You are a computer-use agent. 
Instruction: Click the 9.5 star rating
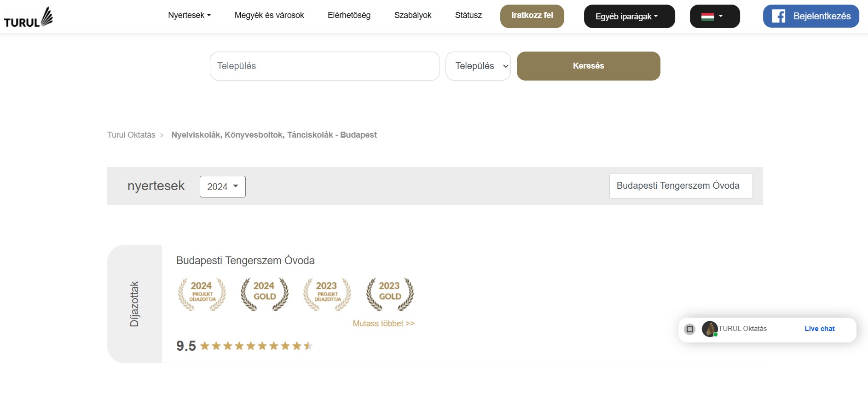tap(244, 346)
